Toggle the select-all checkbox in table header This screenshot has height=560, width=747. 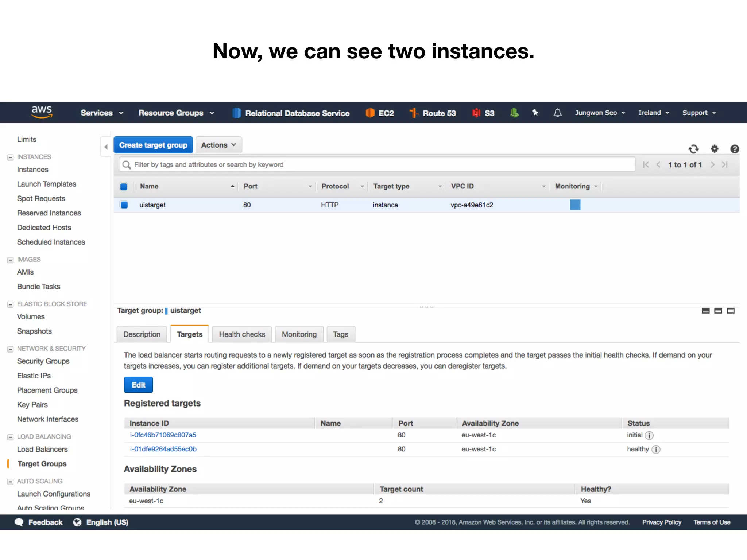coord(124,187)
